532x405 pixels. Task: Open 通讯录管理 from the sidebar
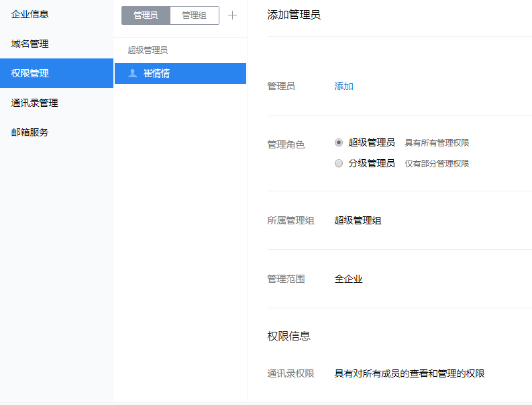(35, 103)
